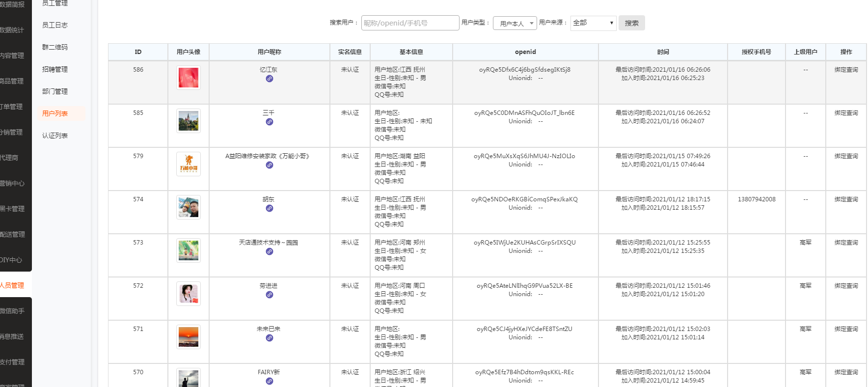Open 用户列表 in the submenu

point(55,113)
